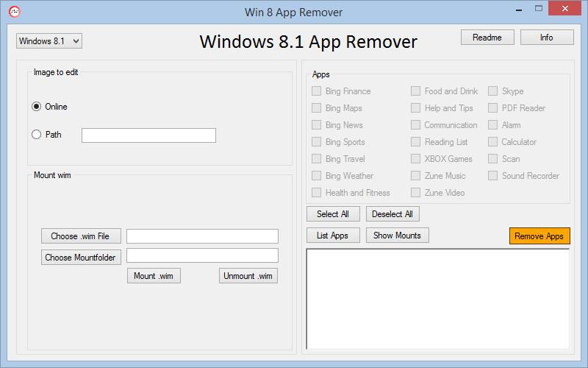Check the Sound Recorder checkbox
This screenshot has height=368, width=588.
point(492,176)
